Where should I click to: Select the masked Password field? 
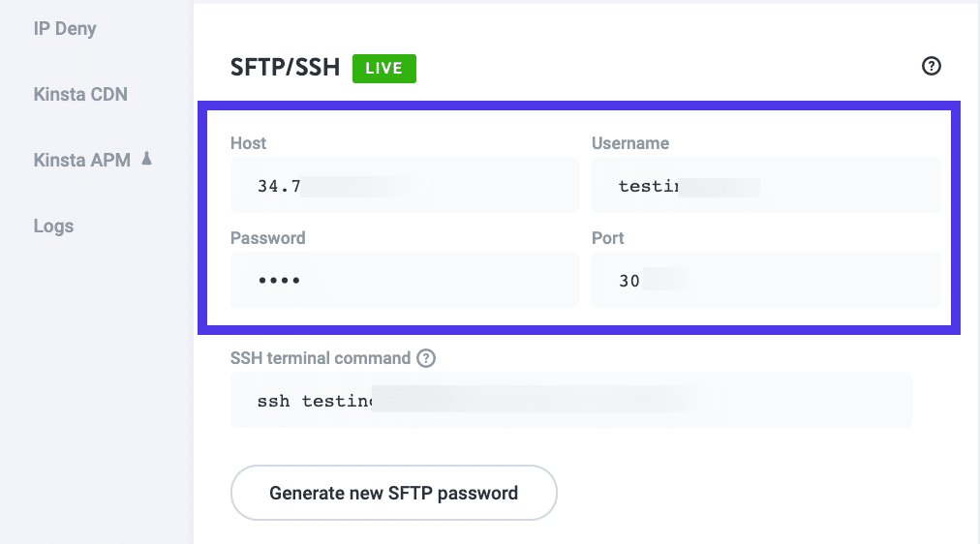pyautogui.click(x=404, y=280)
